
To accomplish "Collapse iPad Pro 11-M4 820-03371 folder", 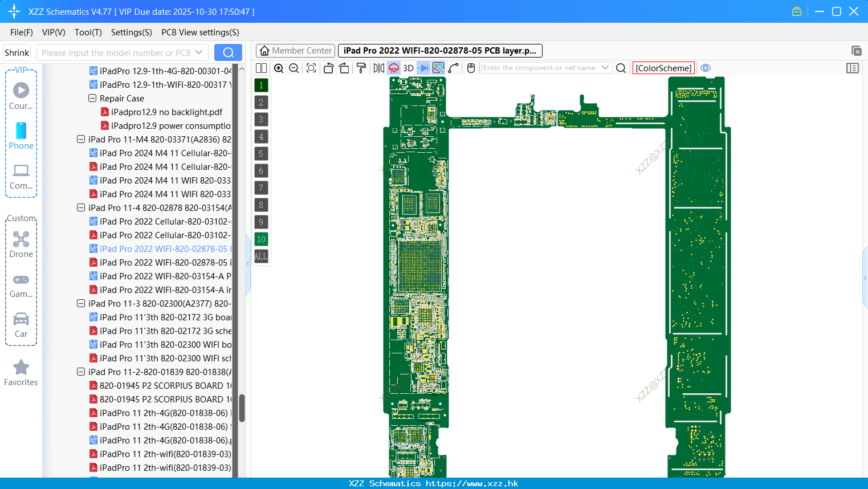I will [81, 139].
